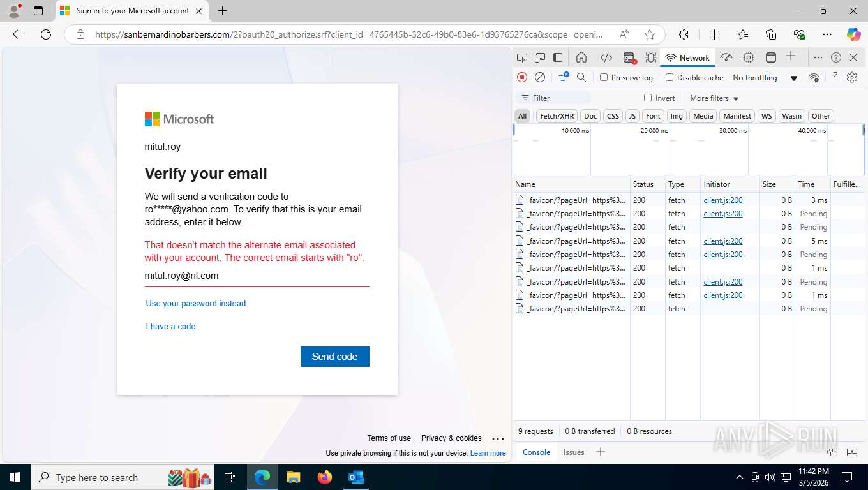
Task: Enable Disable cache checkbox
Action: coord(670,77)
